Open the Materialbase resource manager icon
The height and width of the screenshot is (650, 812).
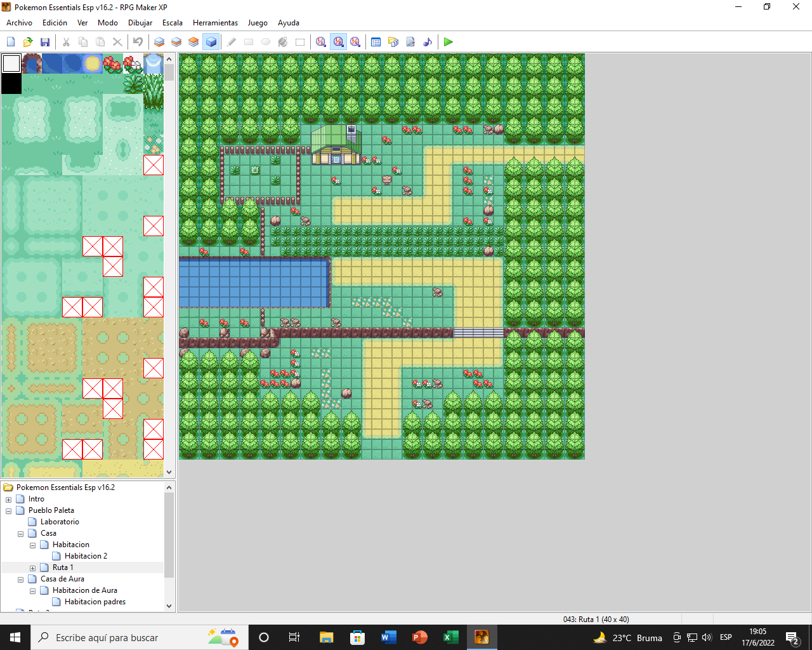(393, 42)
